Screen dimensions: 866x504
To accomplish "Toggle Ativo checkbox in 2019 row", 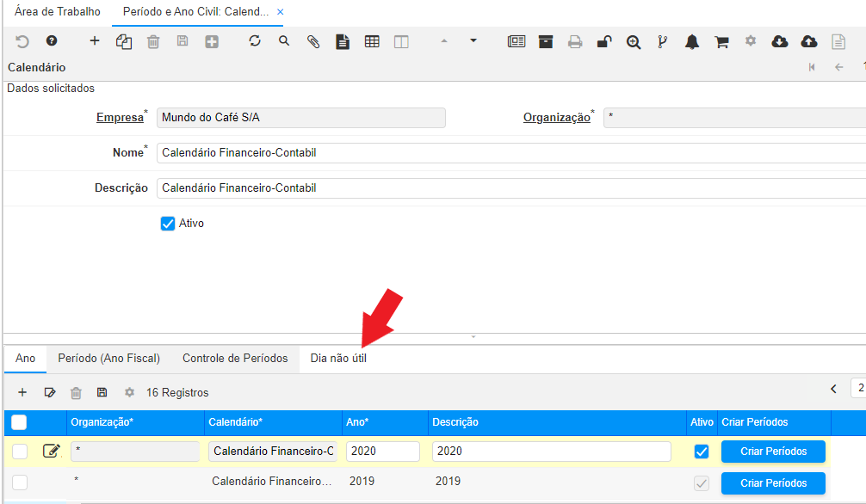I will tap(702, 483).
